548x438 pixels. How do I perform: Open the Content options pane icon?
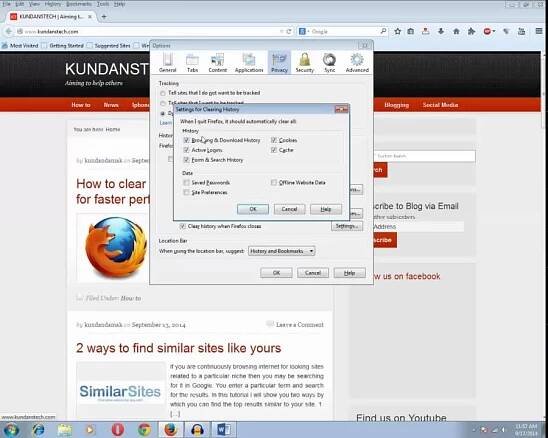click(x=217, y=63)
